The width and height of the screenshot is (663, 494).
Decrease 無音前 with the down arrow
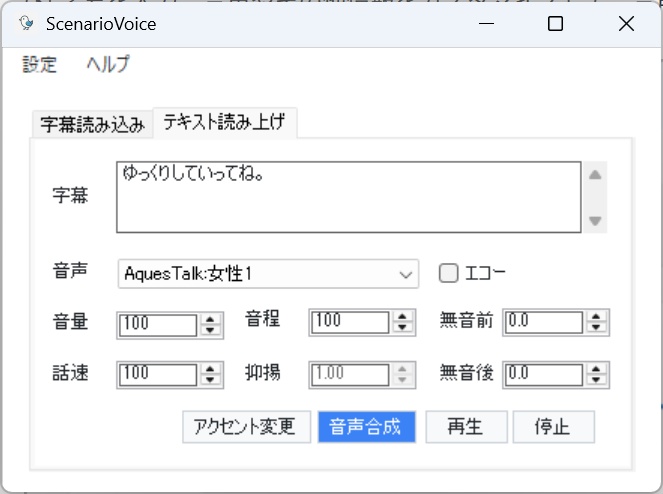pyautogui.click(x=596, y=328)
